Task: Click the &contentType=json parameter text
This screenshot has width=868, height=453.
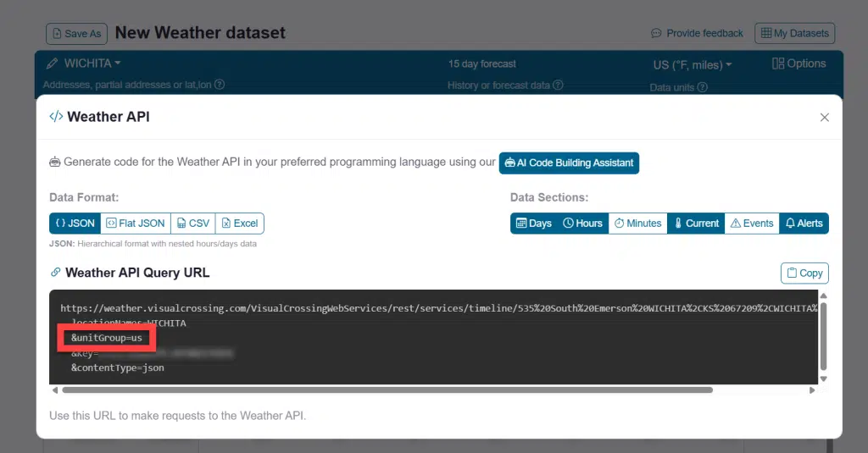Action: [x=117, y=367]
